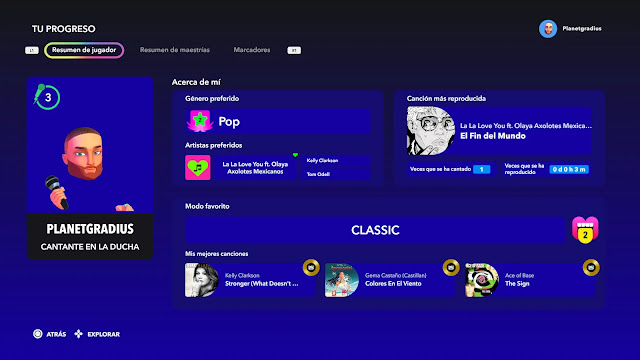Click the Mis mejores canciones label

[x=216, y=253]
